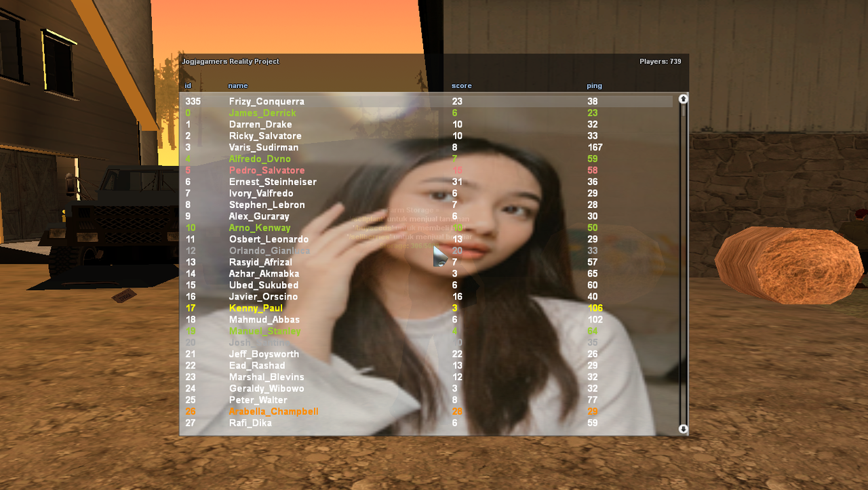The image size is (868, 490).
Task: Click the "Jogjagamers Reality Project" server title
Action: coord(231,62)
